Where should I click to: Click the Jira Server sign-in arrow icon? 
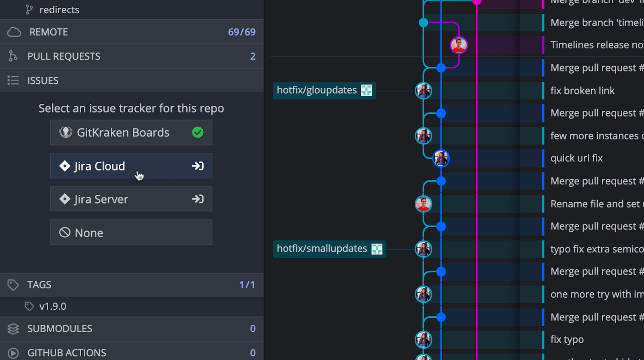click(198, 199)
